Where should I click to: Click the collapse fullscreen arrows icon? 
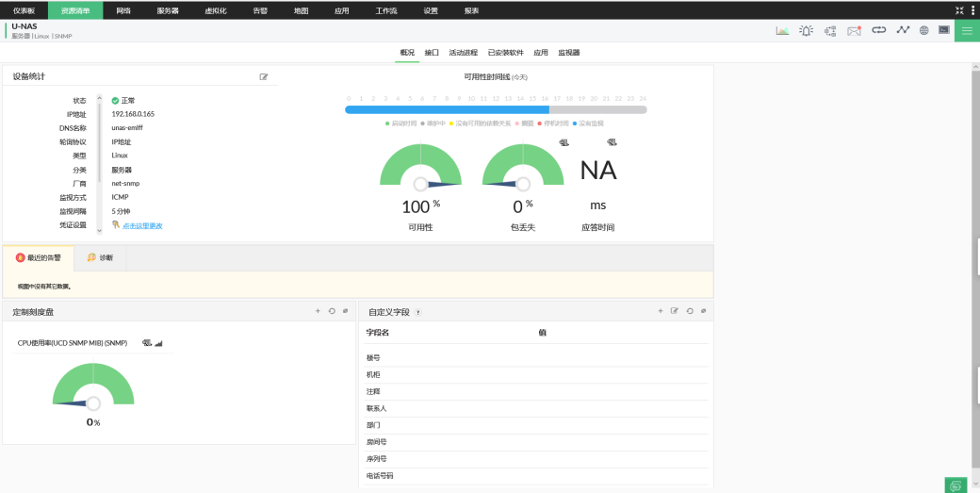(x=959, y=10)
